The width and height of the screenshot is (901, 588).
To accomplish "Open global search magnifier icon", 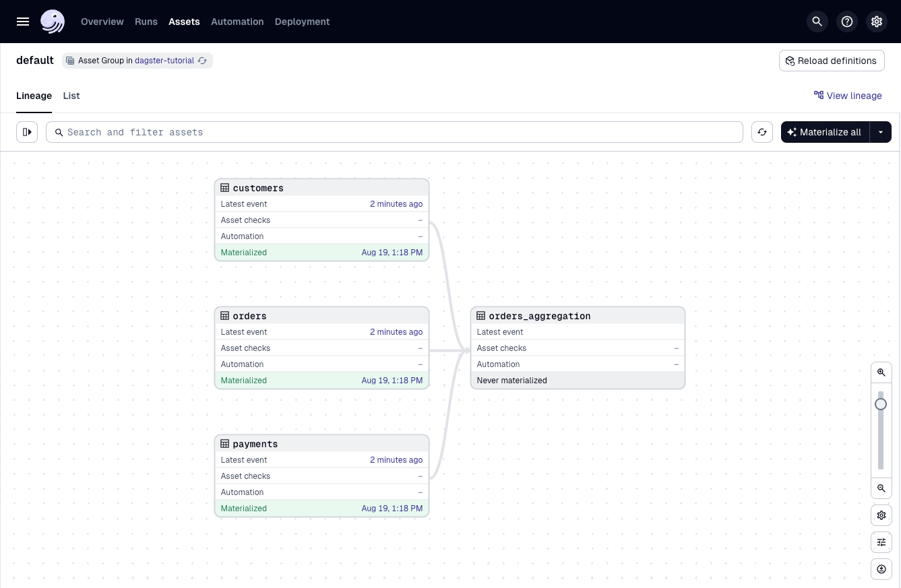I will [817, 22].
